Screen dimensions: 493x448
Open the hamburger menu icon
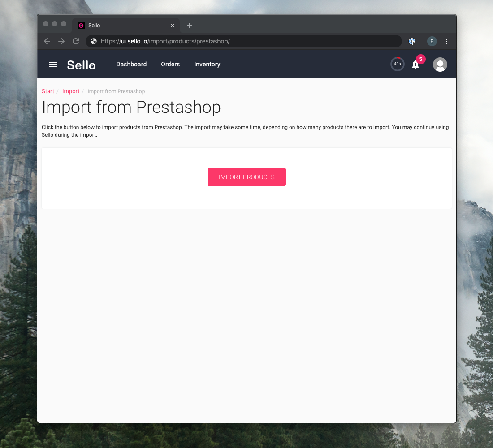click(53, 65)
